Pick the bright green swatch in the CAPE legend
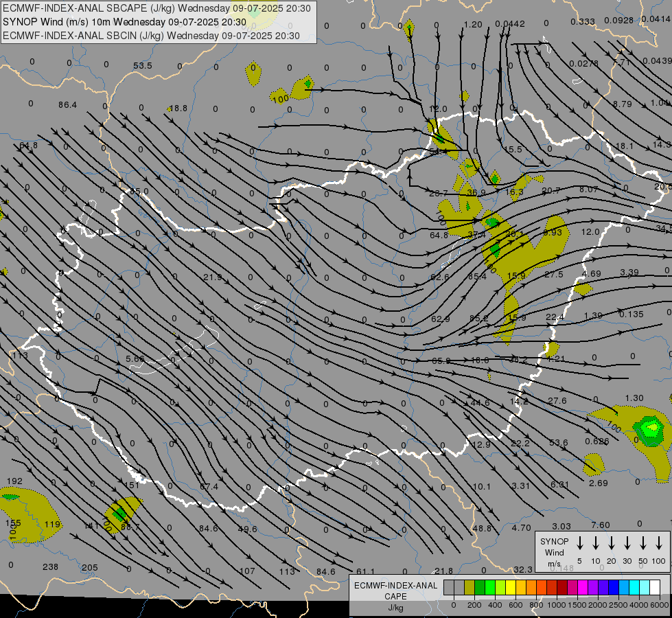This screenshot has height=618, width=672. coord(490,587)
